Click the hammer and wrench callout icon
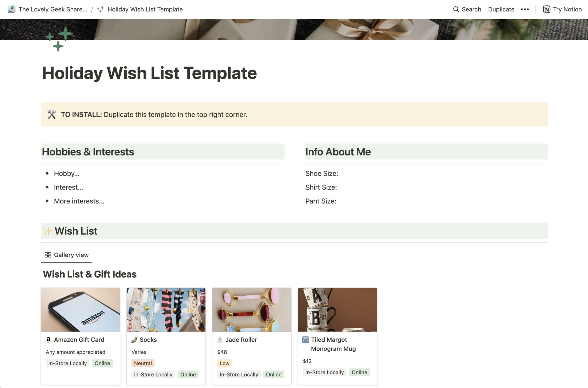This screenshot has width=588, height=388. (52, 114)
